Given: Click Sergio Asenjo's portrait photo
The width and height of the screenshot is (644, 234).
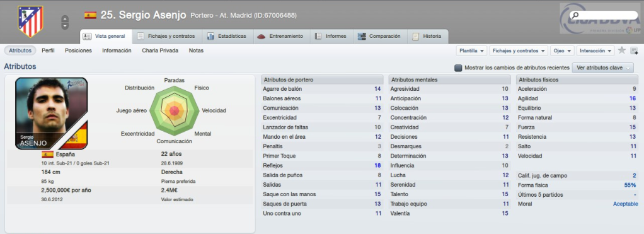Looking at the screenshot, I should click(51, 114).
